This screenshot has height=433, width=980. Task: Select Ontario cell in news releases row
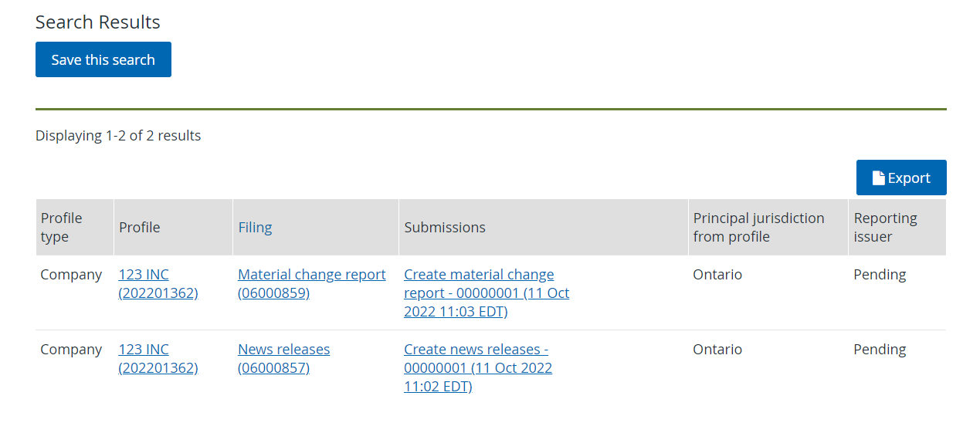(x=717, y=349)
